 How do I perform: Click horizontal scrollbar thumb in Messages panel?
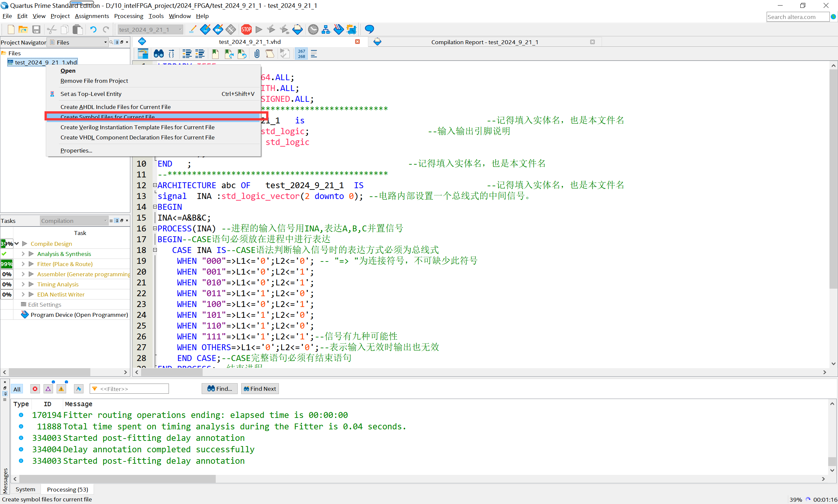tap(117, 479)
